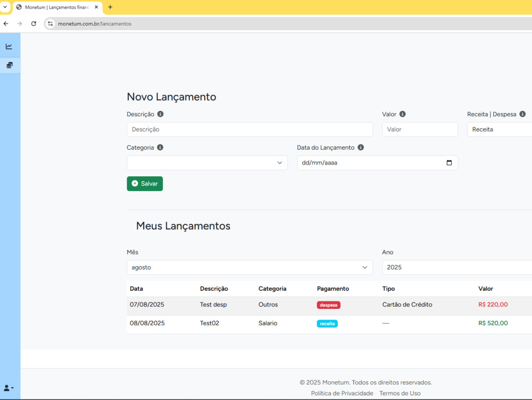
Task: Click the dd/mm/aaaa date field
Action: coord(377,162)
